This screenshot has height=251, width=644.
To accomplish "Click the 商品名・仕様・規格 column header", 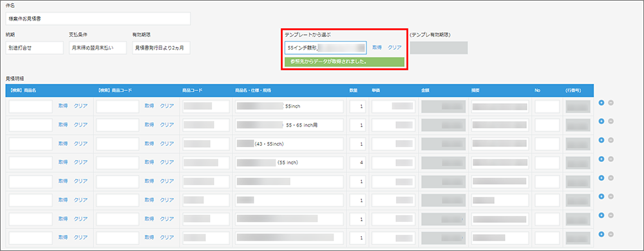I will point(253,90).
